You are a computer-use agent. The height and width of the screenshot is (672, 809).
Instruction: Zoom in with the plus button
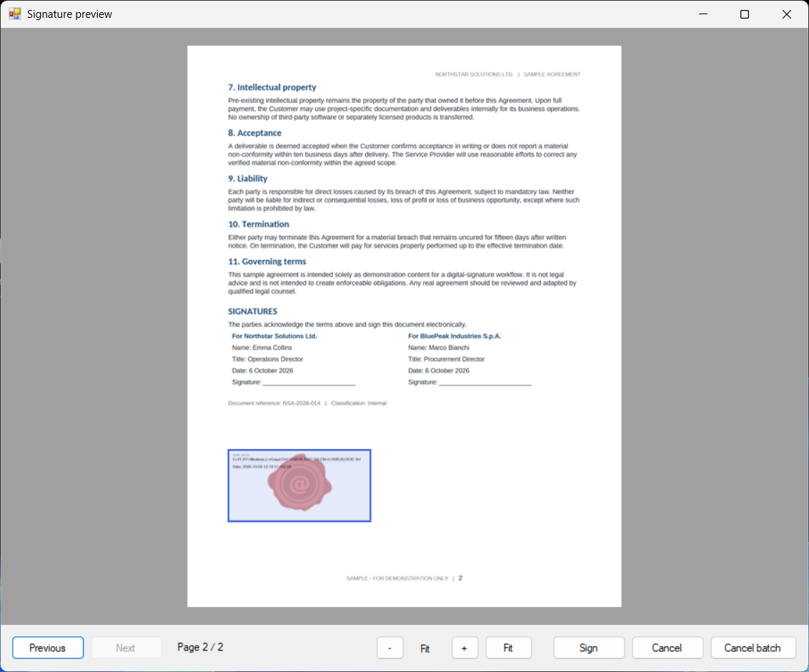465,648
